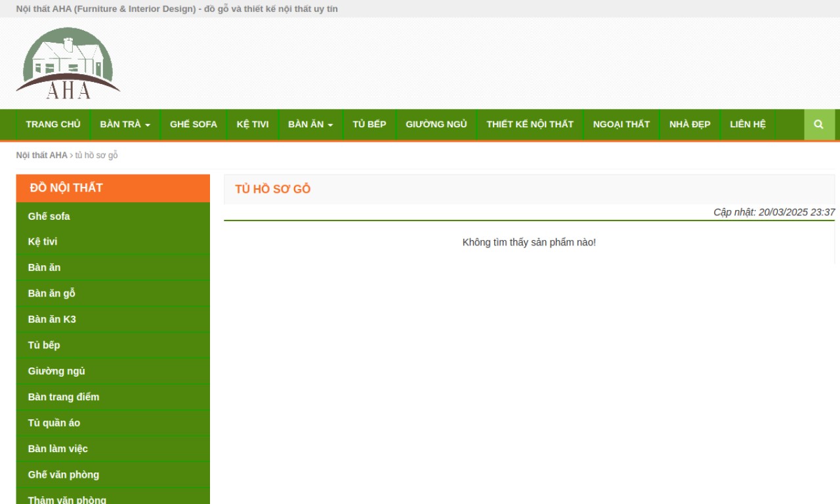Click Nội thất AHA breadcrumb link
840x504 pixels.
[x=42, y=156]
